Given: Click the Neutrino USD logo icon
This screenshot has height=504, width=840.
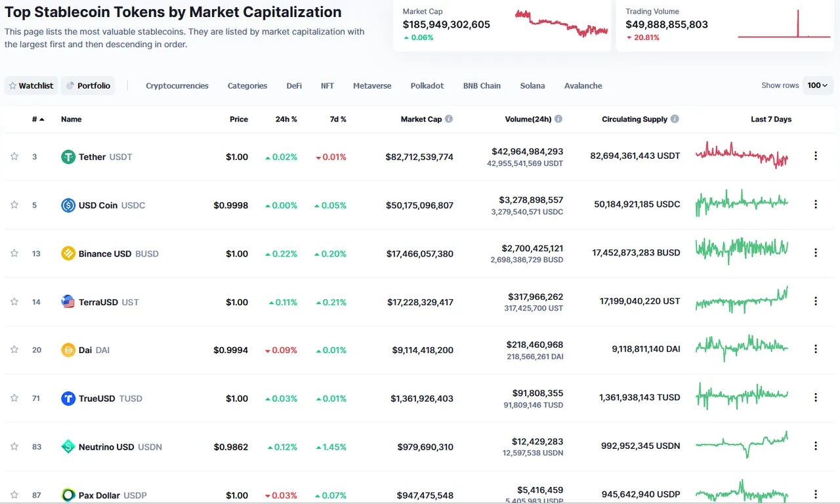Looking at the screenshot, I should pyautogui.click(x=68, y=447).
